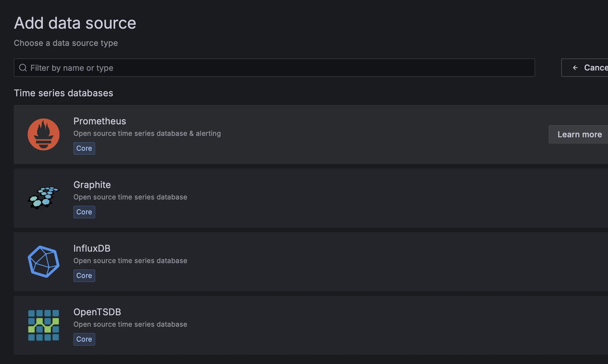Screen dimensions: 608x364
Task: Click the search magnifier icon
Action: pos(23,68)
